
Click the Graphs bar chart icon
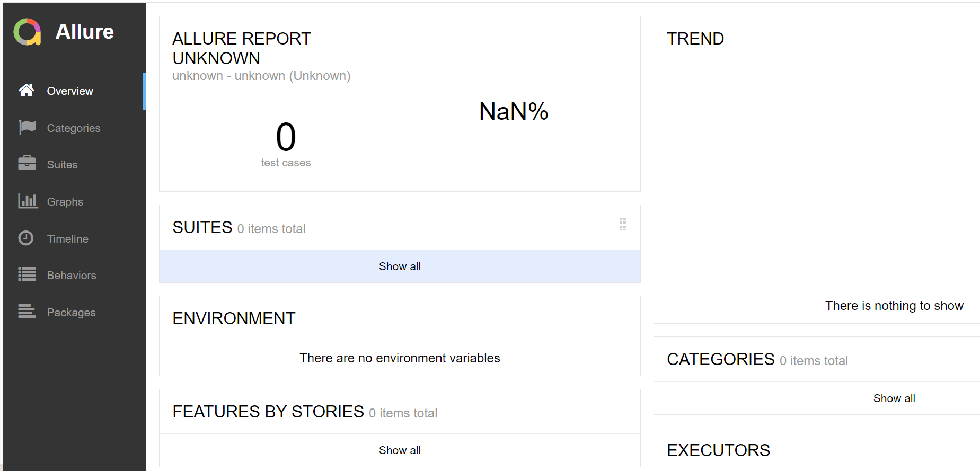[28, 201]
